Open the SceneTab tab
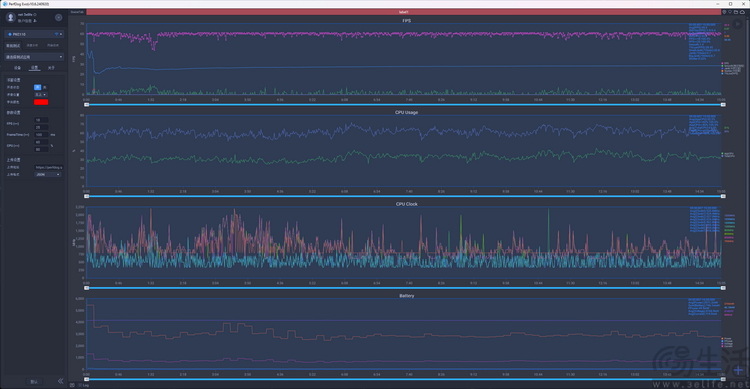This screenshot has width=750, height=389. point(77,12)
